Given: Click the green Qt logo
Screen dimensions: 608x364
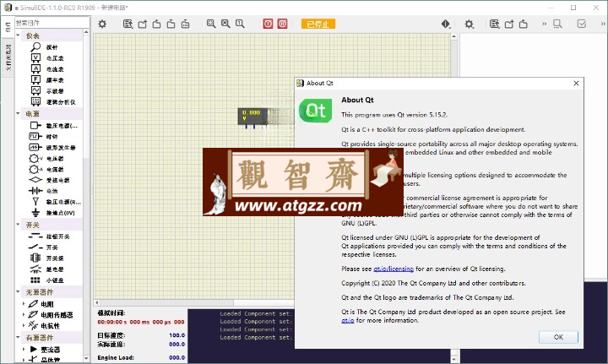Looking at the screenshot, I should click(x=315, y=111).
